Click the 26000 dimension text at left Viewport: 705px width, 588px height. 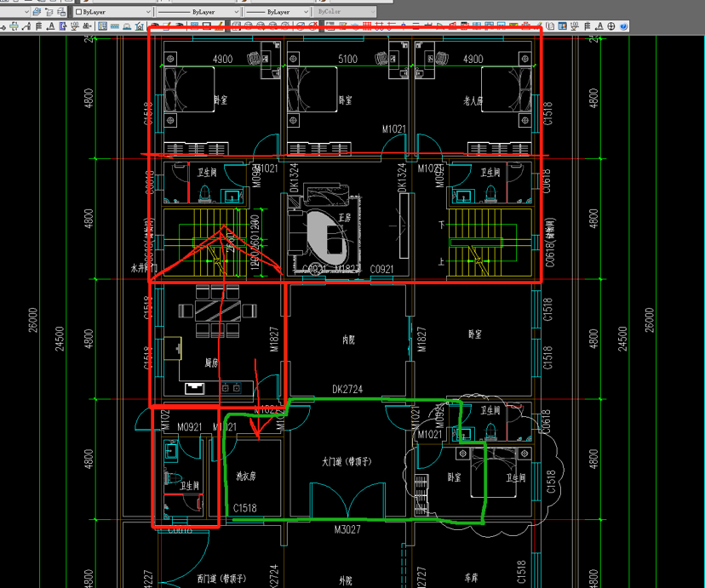pyautogui.click(x=33, y=320)
